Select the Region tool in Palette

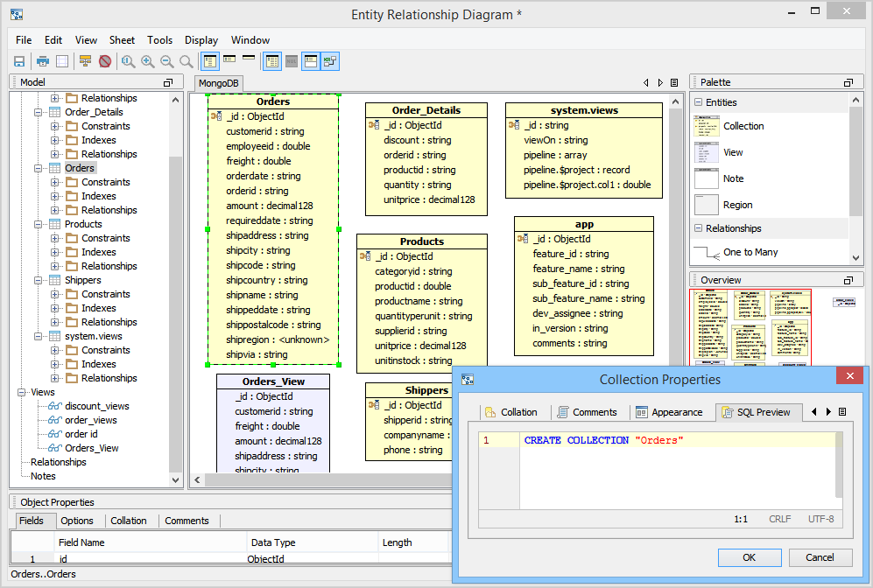click(737, 205)
